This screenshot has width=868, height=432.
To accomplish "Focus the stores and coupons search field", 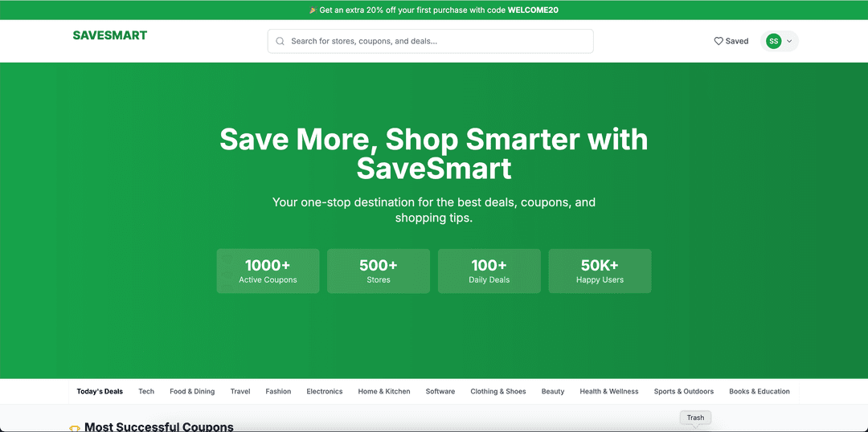I will (430, 41).
